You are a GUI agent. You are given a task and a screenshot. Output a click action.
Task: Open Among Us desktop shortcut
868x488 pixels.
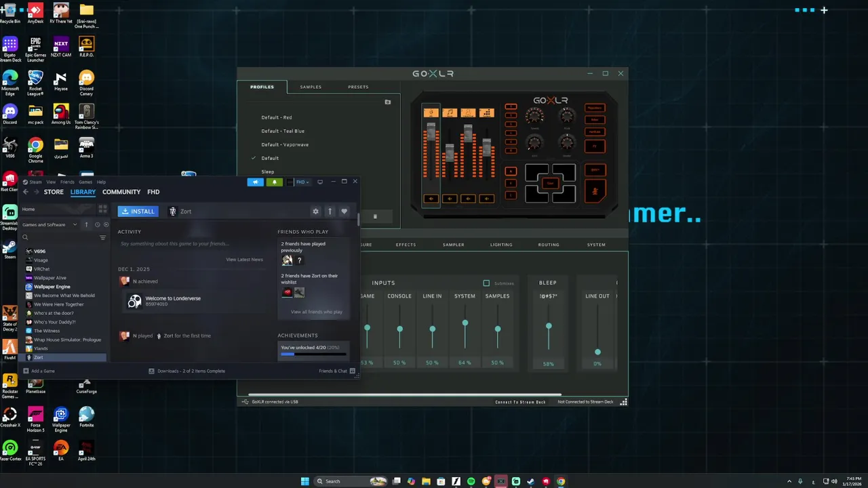(61, 113)
